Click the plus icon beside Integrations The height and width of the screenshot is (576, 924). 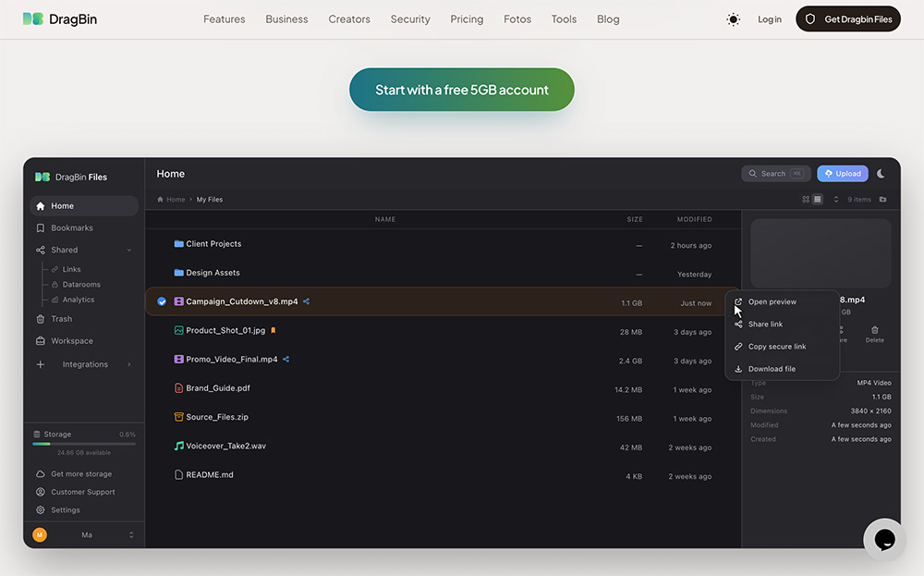(40, 364)
